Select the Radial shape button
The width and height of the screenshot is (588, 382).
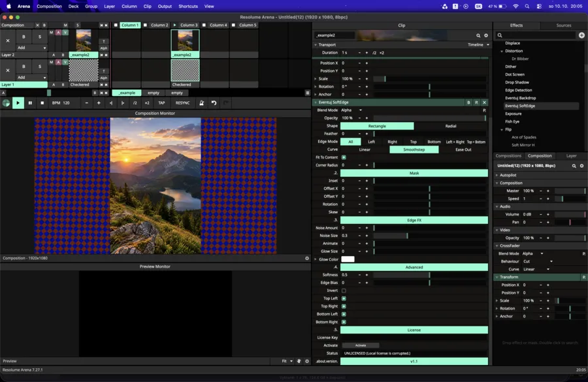(451, 126)
